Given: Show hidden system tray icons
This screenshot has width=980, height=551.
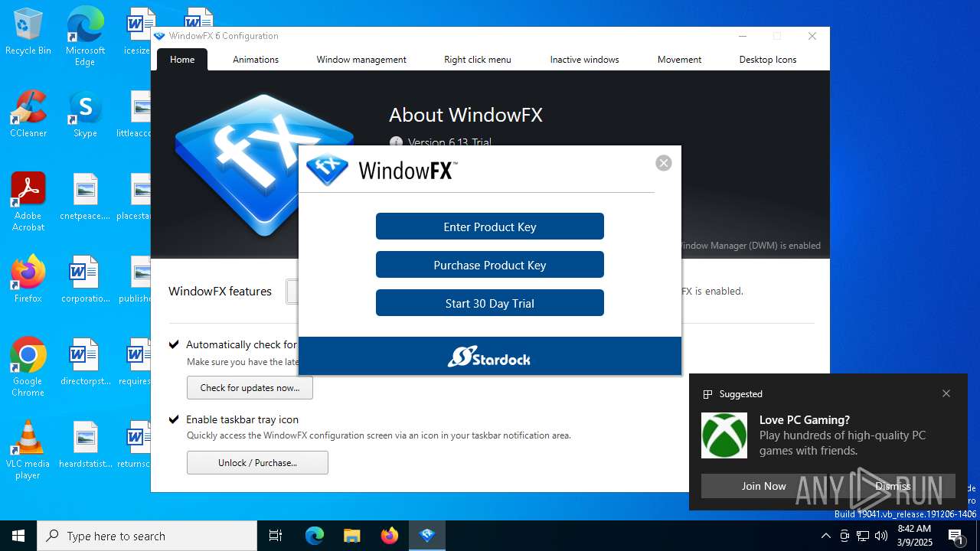Looking at the screenshot, I should click(825, 536).
